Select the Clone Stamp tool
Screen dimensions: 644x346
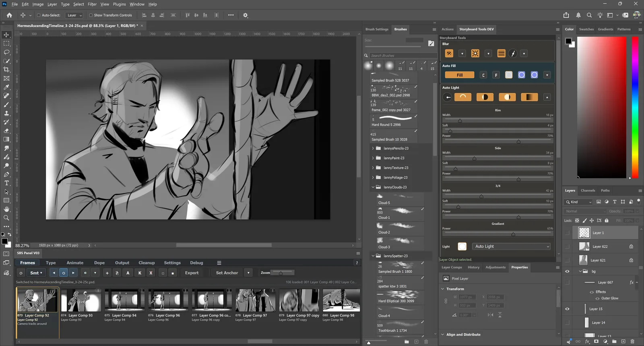pyautogui.click(x=6, y=113)
